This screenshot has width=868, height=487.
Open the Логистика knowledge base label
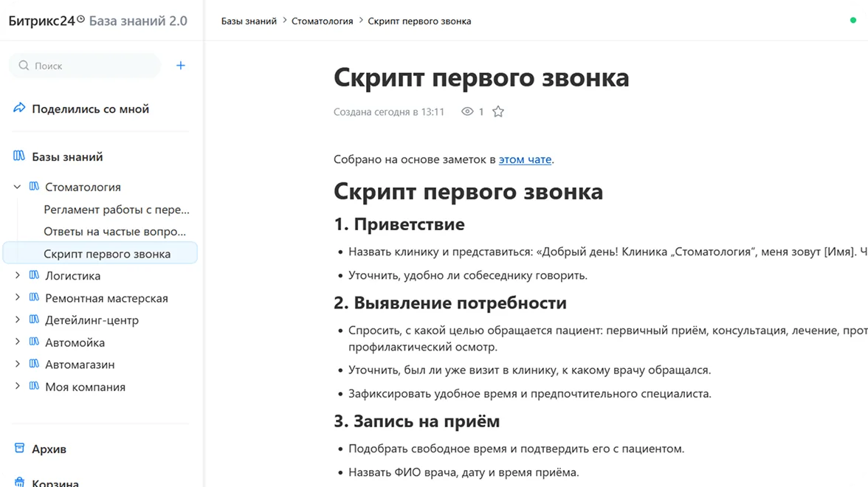[x=72, y=276]
